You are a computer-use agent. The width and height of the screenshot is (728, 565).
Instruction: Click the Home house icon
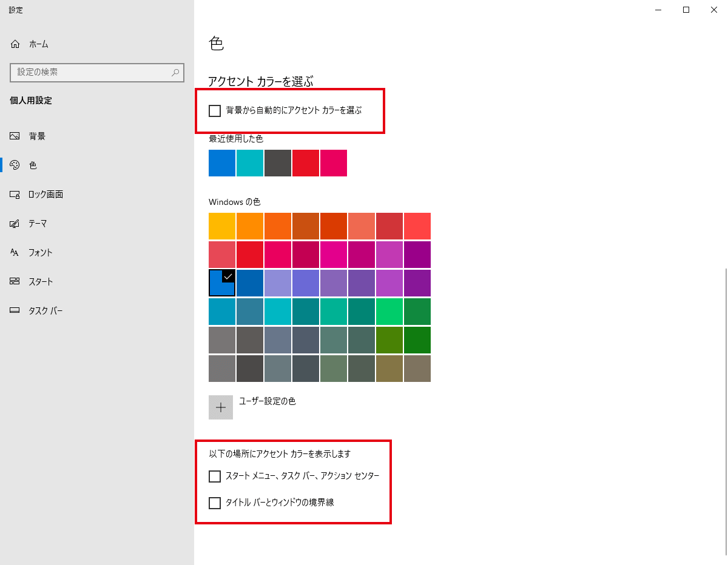(15, 44)
